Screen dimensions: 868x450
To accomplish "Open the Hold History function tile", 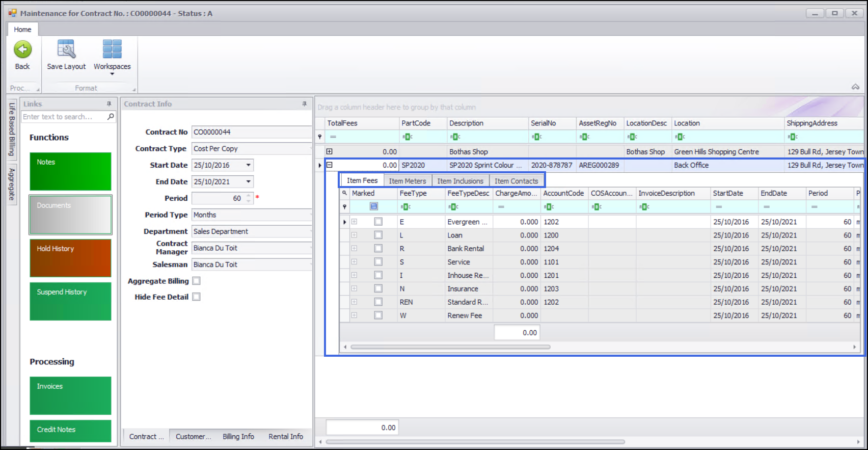I will coord(70,258).
